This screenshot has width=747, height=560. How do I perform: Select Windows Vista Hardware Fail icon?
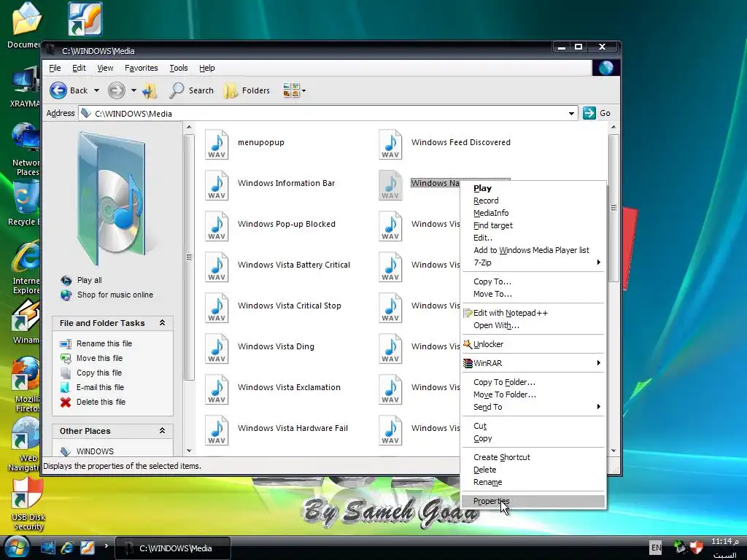point(217,430)
